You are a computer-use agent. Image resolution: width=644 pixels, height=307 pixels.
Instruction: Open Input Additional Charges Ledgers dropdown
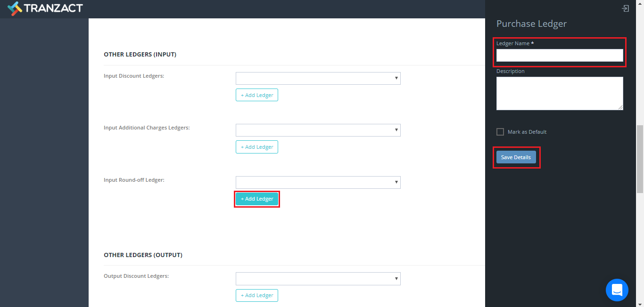[318, 130]
